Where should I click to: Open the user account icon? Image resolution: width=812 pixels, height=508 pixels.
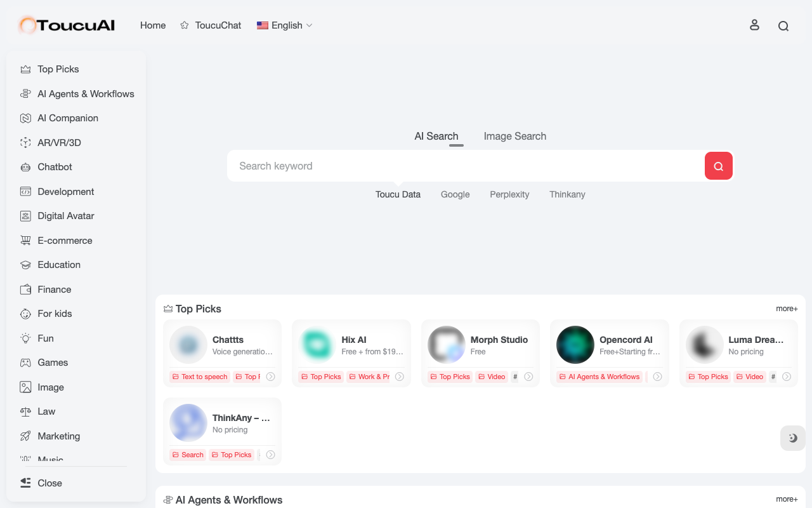[x=754, y=25]
